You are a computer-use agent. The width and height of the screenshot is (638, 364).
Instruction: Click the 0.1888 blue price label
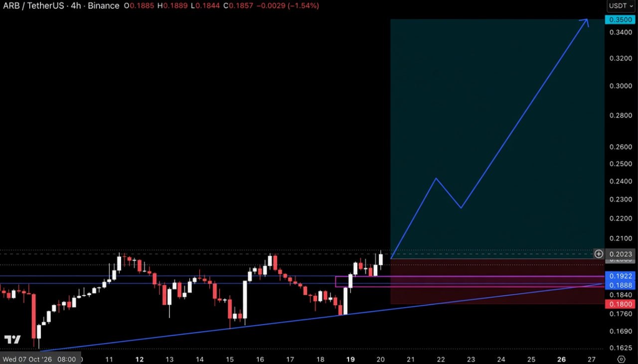point(620,285)
